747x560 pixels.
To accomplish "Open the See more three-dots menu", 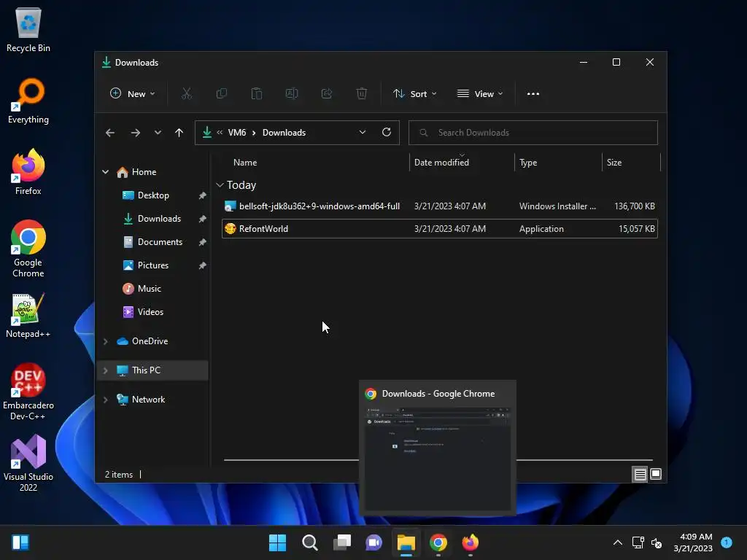I will (x=533, y=94).
